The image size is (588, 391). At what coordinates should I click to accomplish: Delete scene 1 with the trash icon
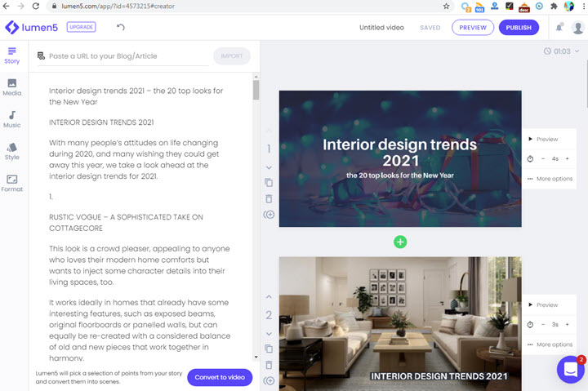pyautogui.click(x=269, y=198)
